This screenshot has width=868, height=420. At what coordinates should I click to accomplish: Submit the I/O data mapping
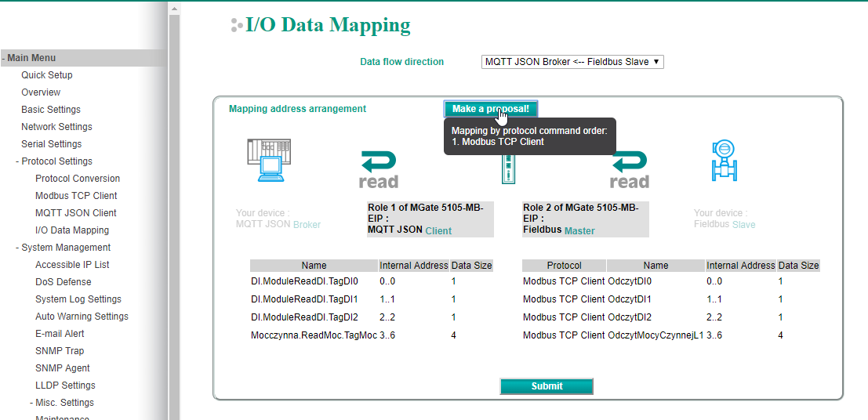(547, 386)
